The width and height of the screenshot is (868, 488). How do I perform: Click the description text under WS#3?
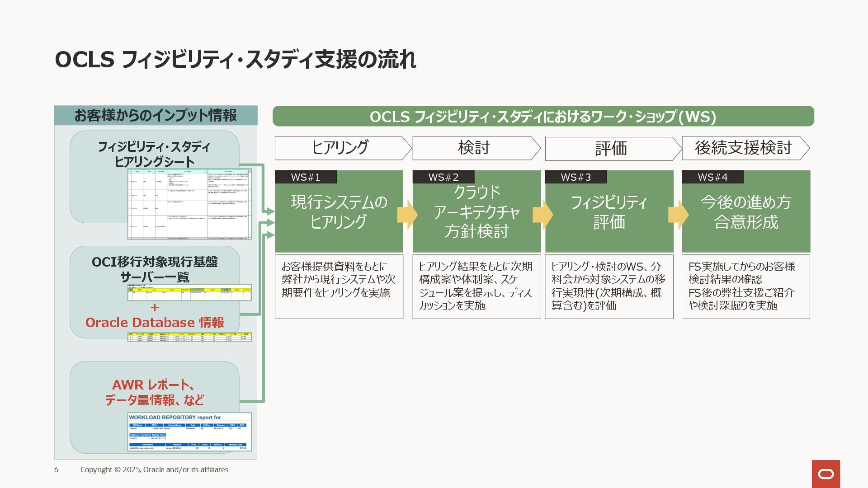(x=609, y=286)
